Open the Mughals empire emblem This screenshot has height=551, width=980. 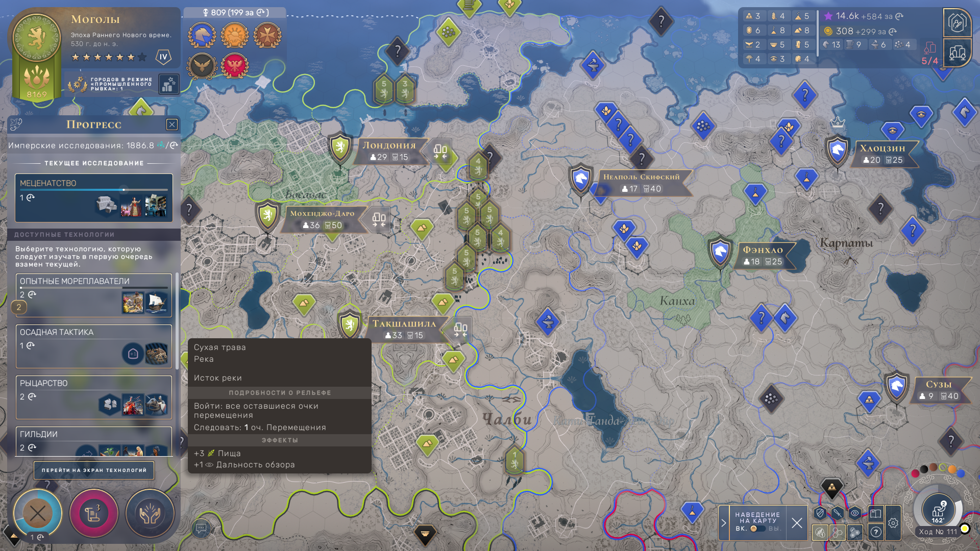click(x=36, y=37)
